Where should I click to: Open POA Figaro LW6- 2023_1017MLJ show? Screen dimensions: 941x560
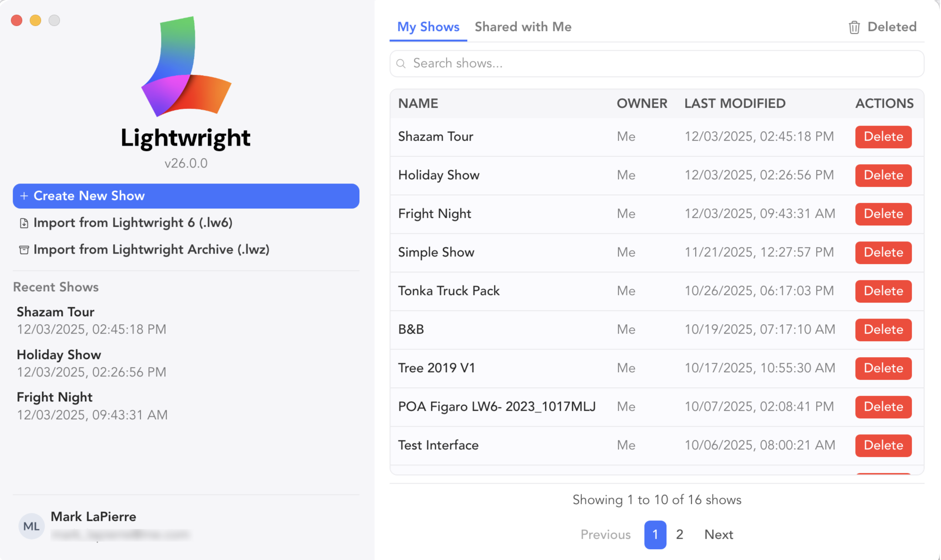click(x=496, y=407)
